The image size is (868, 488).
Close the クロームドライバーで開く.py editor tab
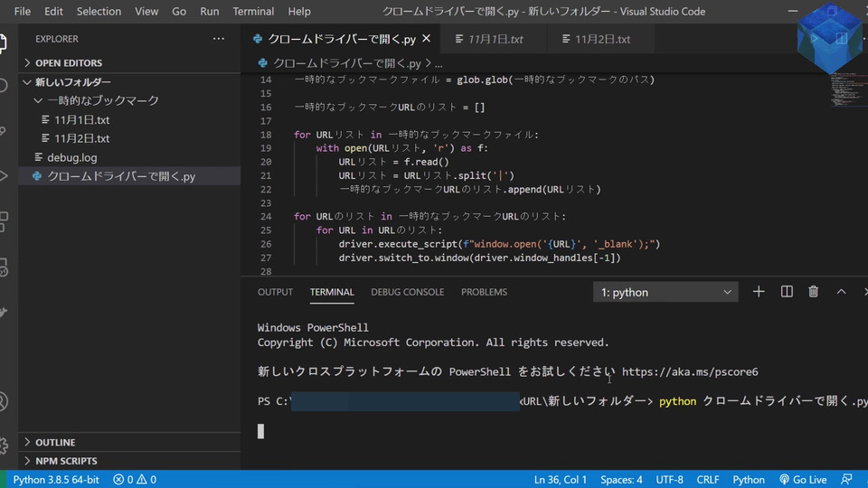click(427, 39)
